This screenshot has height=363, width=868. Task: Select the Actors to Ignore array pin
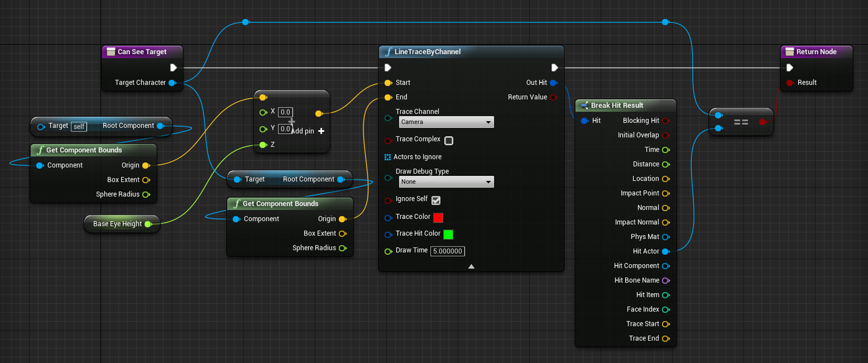(x=388, y=157)
